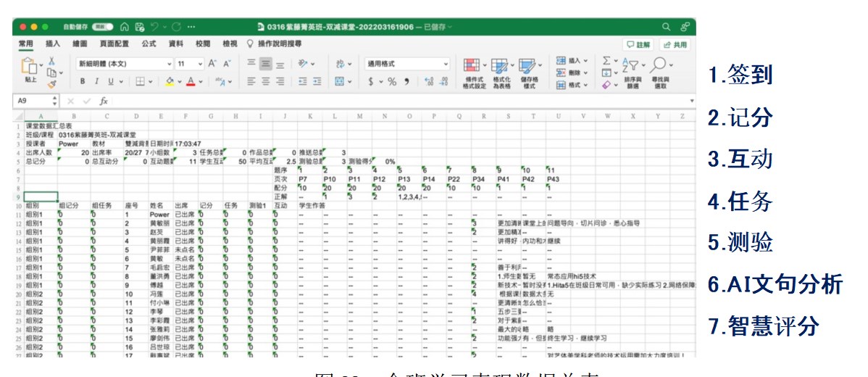Click the yellow fill color bucket
Image resolution: width=868 pixels, height=377 pixels.
[x=169, y=82]
